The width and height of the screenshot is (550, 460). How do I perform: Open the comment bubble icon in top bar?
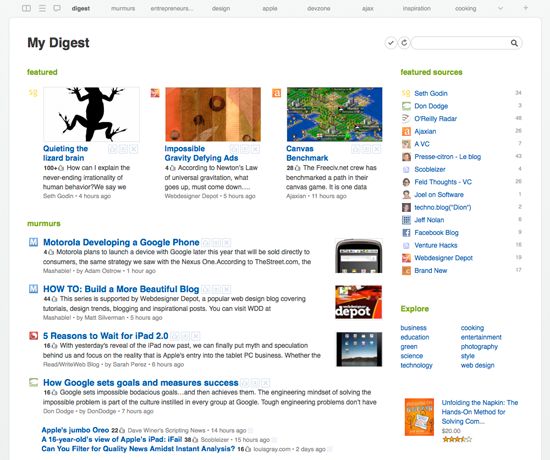pyautogui.click(x=57, y=8)
